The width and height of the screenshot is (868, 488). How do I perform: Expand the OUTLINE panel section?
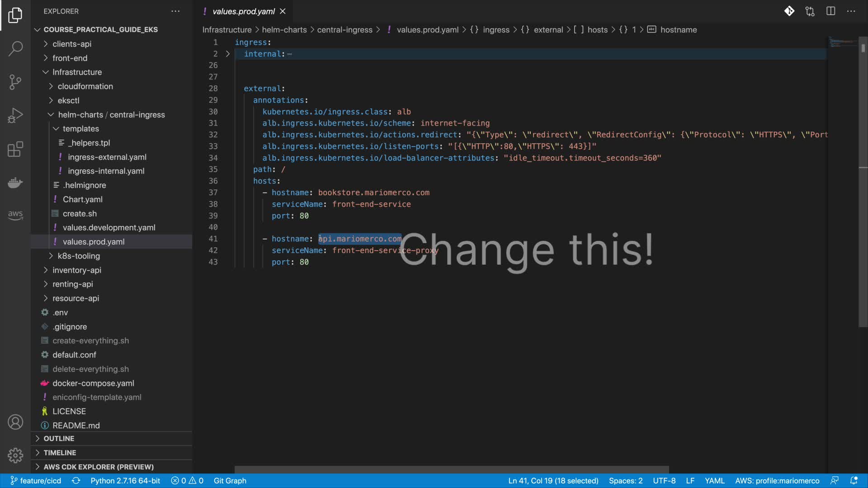[x=59, y=438]
